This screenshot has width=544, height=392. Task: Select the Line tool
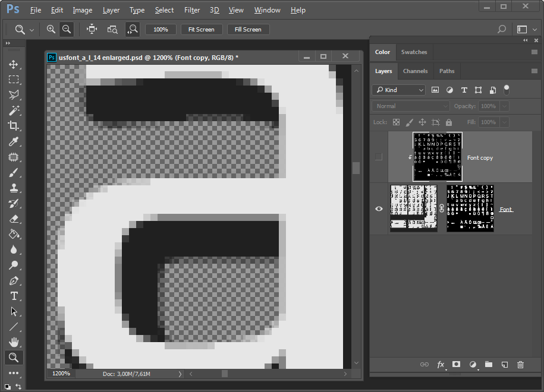click(x=14, y=327)
